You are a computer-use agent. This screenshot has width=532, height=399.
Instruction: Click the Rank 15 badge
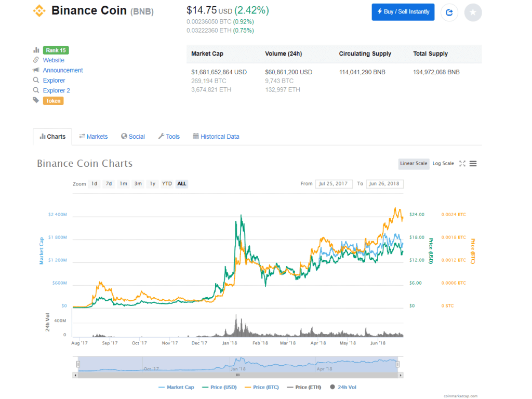click(56, 50)
